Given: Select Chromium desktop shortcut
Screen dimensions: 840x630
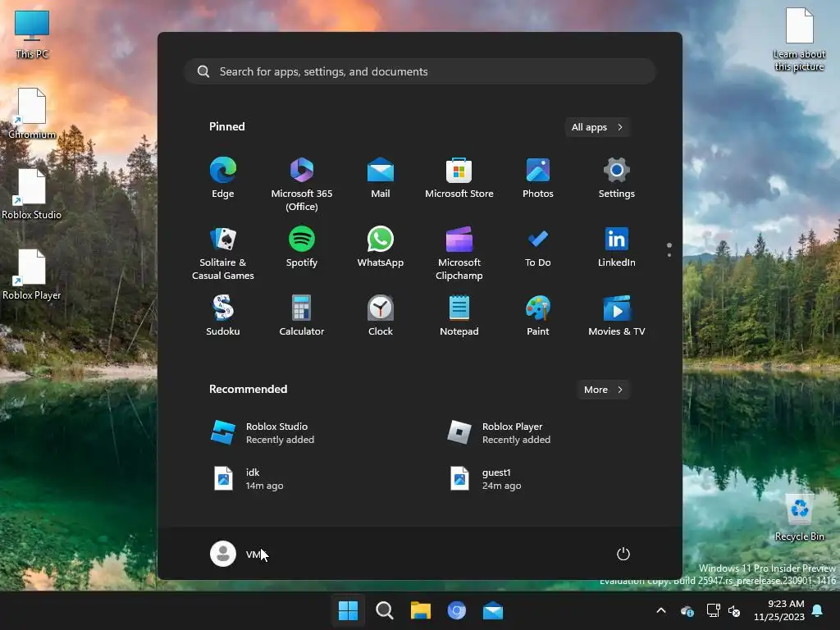Looking at the screenshot, I should [32, 113].
